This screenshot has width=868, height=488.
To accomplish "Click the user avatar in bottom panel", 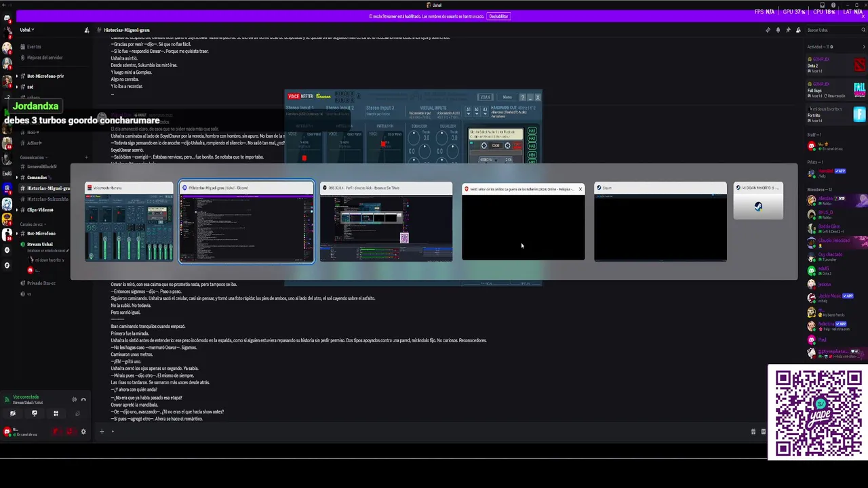I will [x=7, y=432].
